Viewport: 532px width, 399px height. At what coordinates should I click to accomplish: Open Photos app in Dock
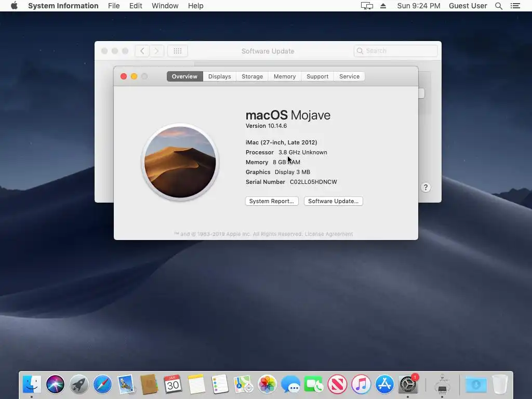coord(267,384)
